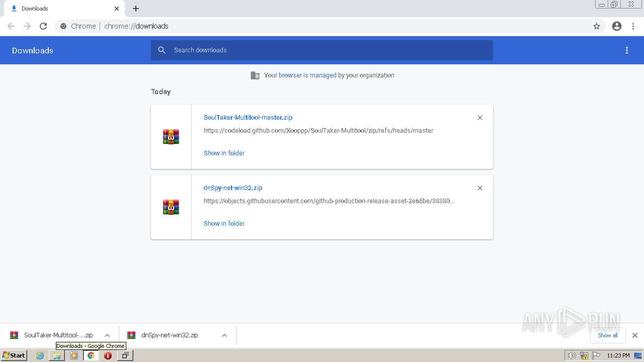The width and height of the screenshot is (644, 362).
Task: Reload the downloads page
Action: [x=43, y=26]
